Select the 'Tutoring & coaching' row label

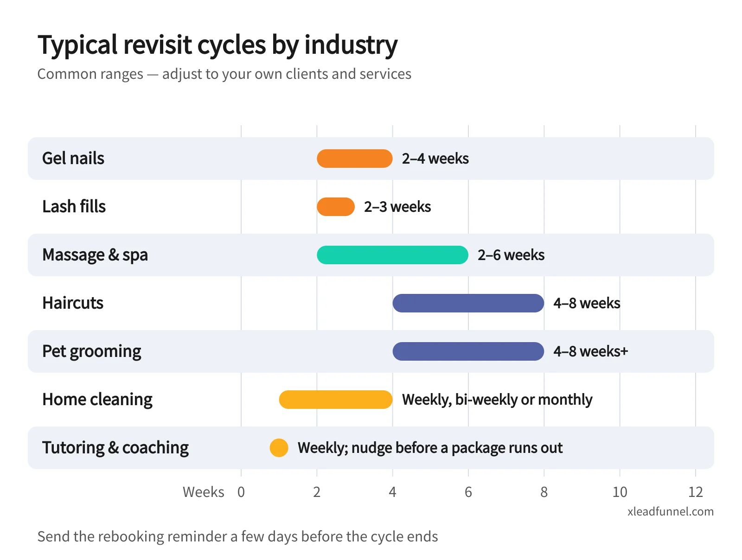click(115, 448)
